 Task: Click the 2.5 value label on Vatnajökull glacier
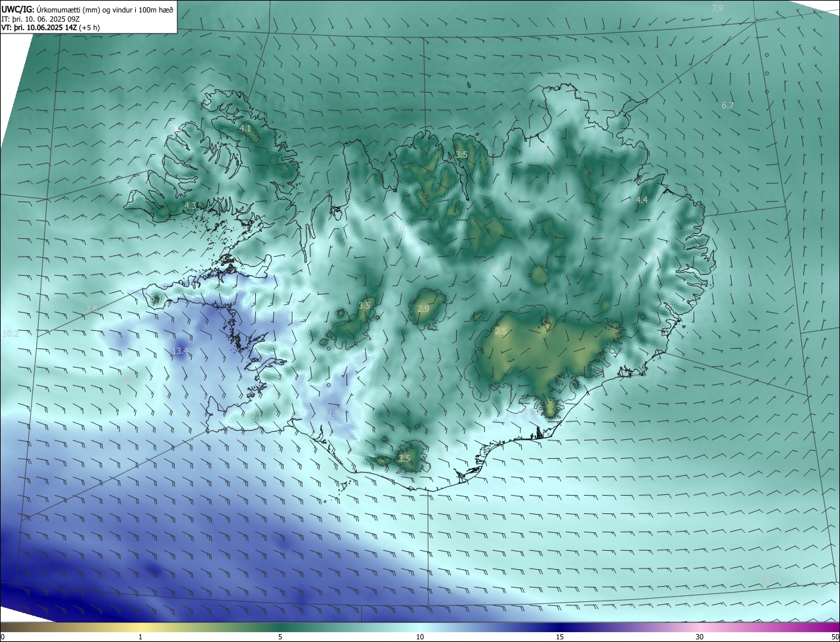point(501,332)
